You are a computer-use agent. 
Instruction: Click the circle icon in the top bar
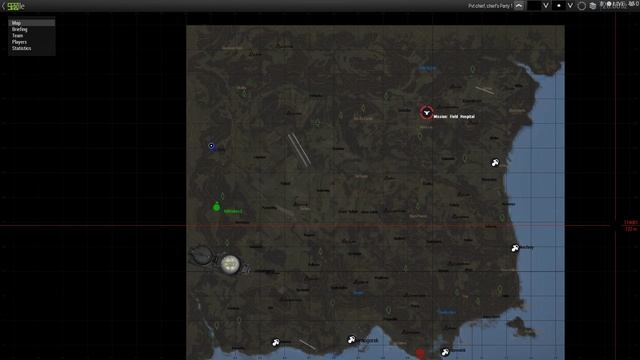pos(582,6)
